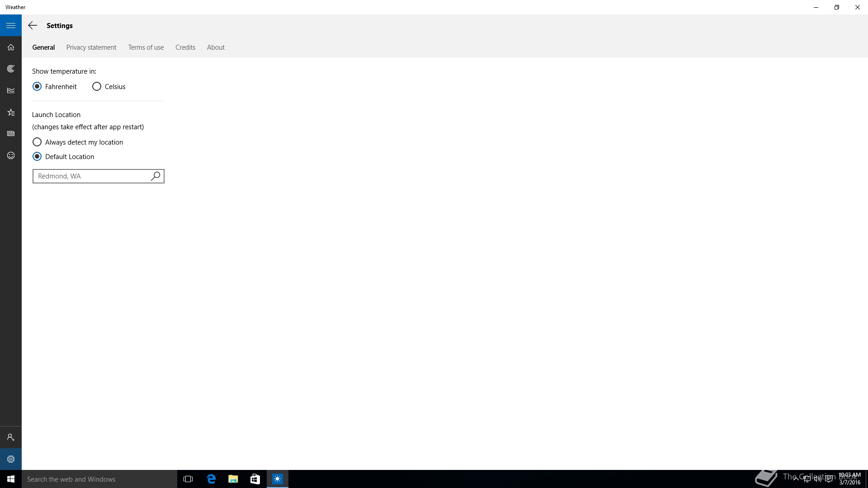The width and height of the screenshot is (868, 488).
Task: Open Favorites star icon in sidebar
Action: coord(11,112)
